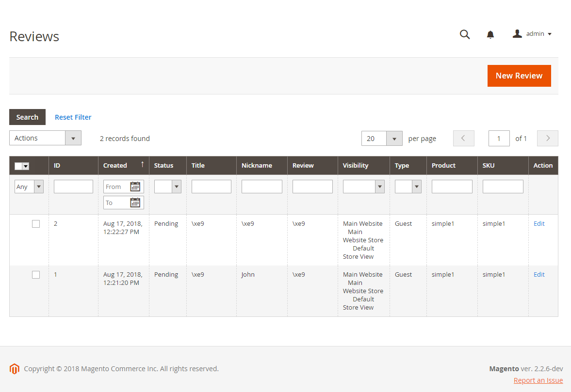This screenshot has width=571, height=392.
Task: Click the previous page arrow icon
Action: point(463,138)
